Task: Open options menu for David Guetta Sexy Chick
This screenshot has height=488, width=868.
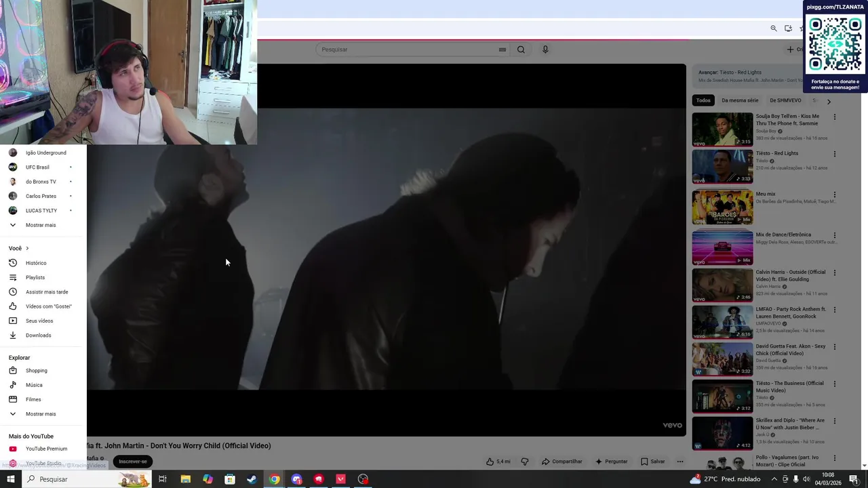Action: [x=835, y=347]
